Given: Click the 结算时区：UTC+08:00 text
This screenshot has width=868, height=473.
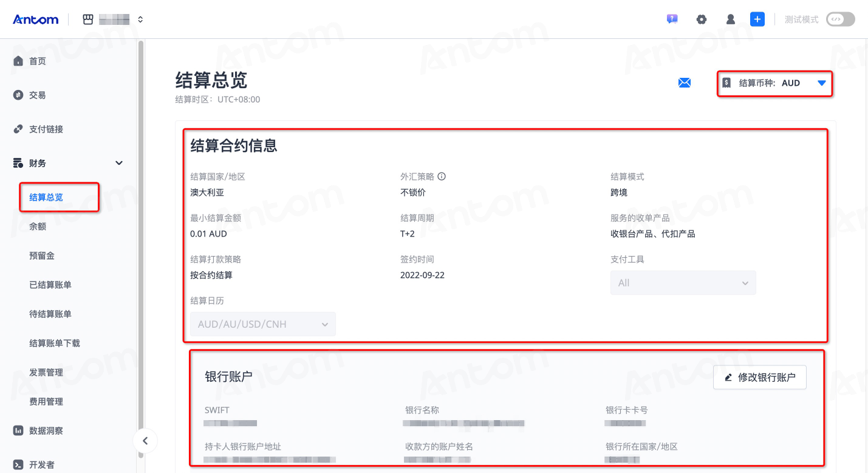Looking at the screenshot, I should click(x=217, y=99).
